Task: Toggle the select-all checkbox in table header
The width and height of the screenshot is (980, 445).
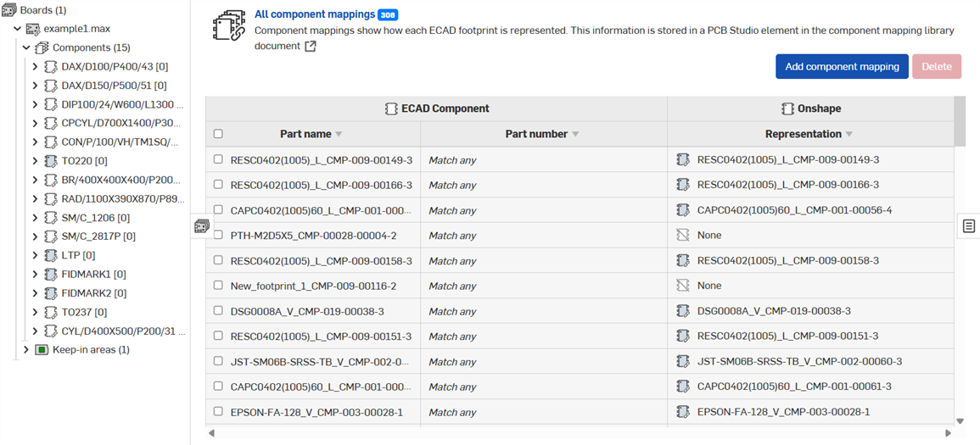Action: click(x=218, y=134)
